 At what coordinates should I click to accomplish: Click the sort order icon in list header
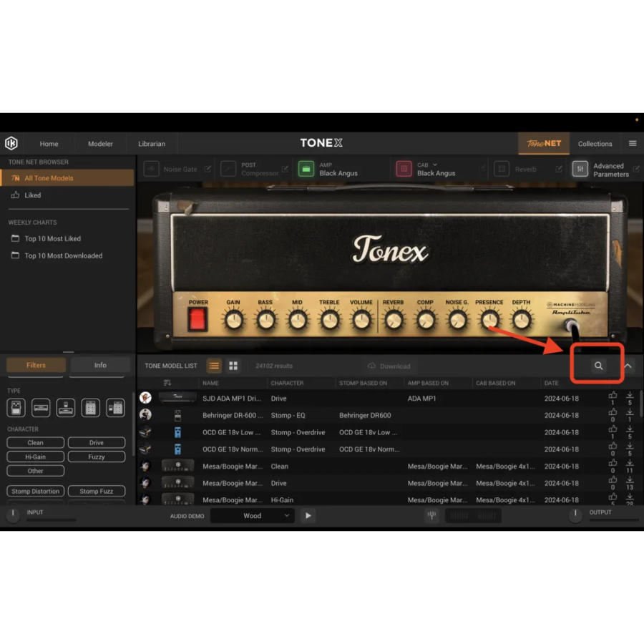coord(167,383)
